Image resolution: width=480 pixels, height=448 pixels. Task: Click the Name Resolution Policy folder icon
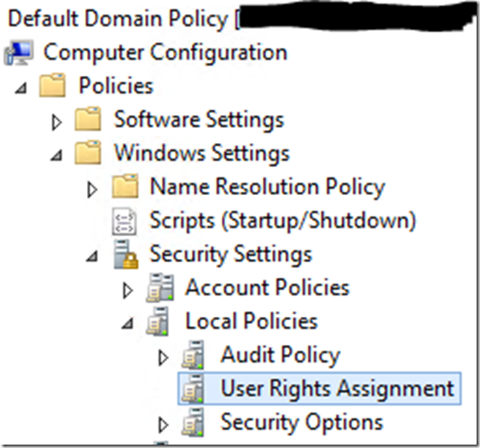coord(124,187)
